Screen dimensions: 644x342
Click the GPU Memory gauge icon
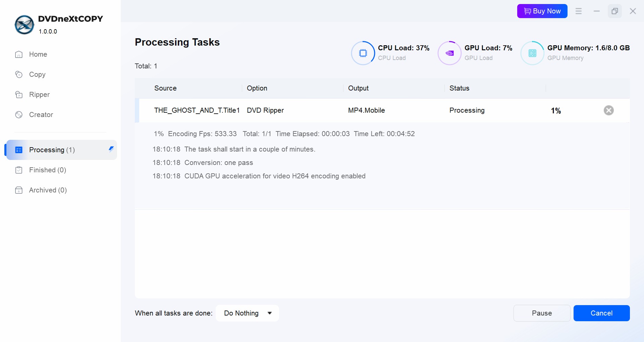click(532, 53)
